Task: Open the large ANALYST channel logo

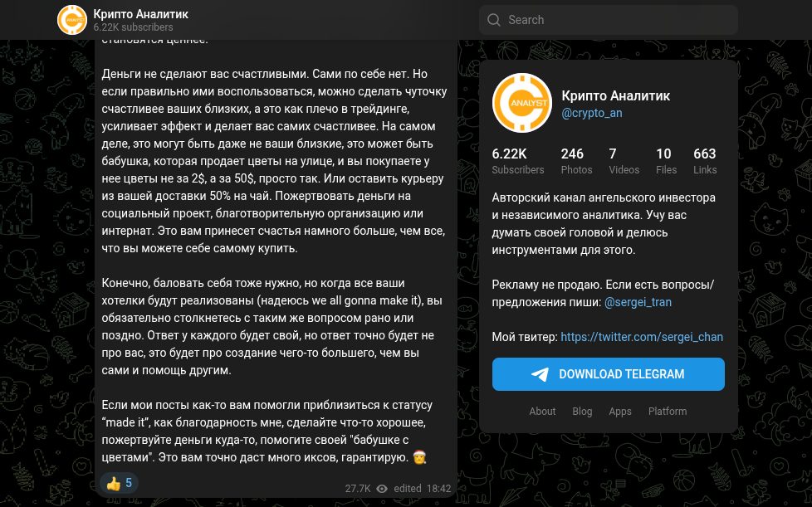Action: click(522, 103)
